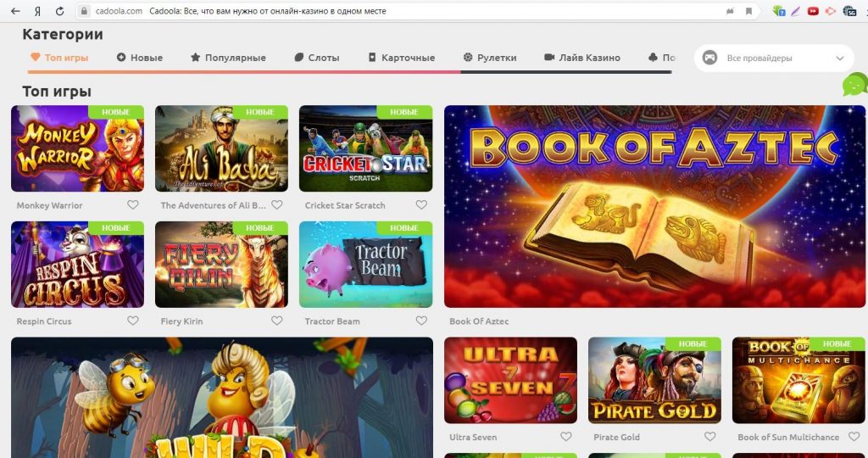Click the Yandex home icon

(x=37, y=10)
